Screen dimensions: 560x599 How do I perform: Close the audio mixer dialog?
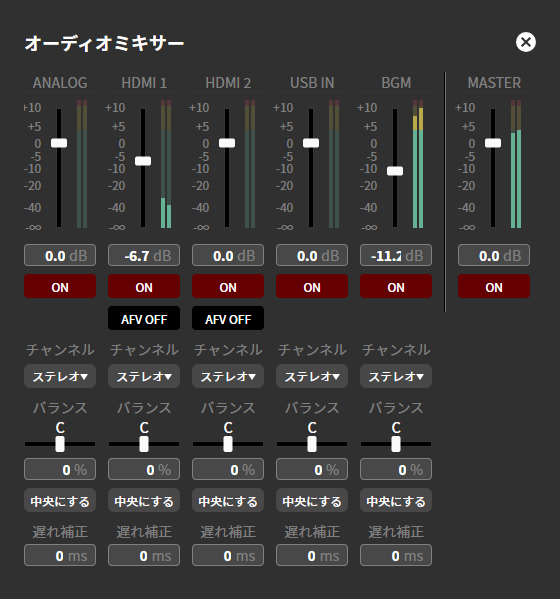click(526, 42)
